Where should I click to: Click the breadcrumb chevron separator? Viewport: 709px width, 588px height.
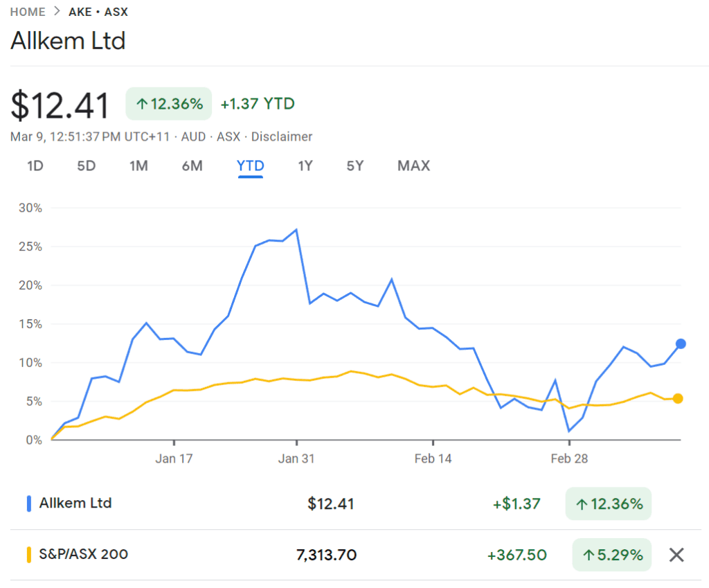[57, 11]
